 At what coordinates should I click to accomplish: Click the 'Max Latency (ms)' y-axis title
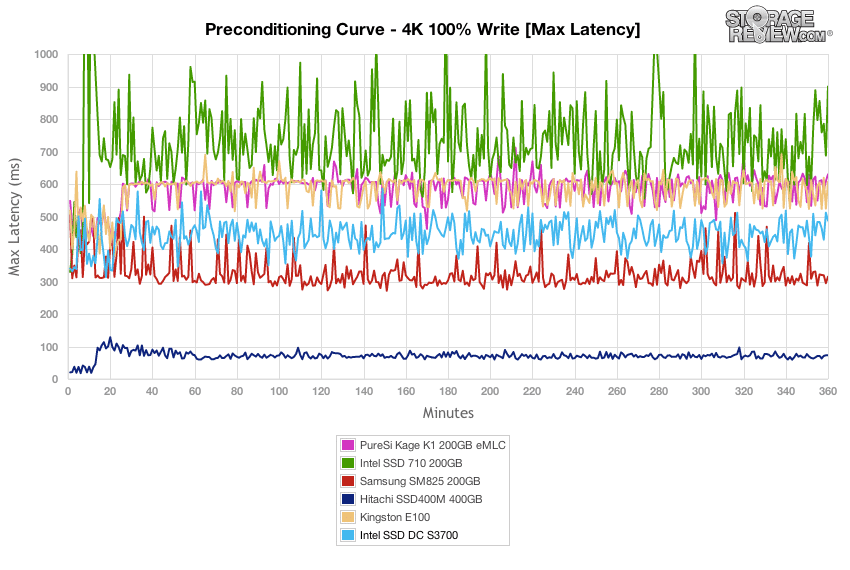(14, 217)
